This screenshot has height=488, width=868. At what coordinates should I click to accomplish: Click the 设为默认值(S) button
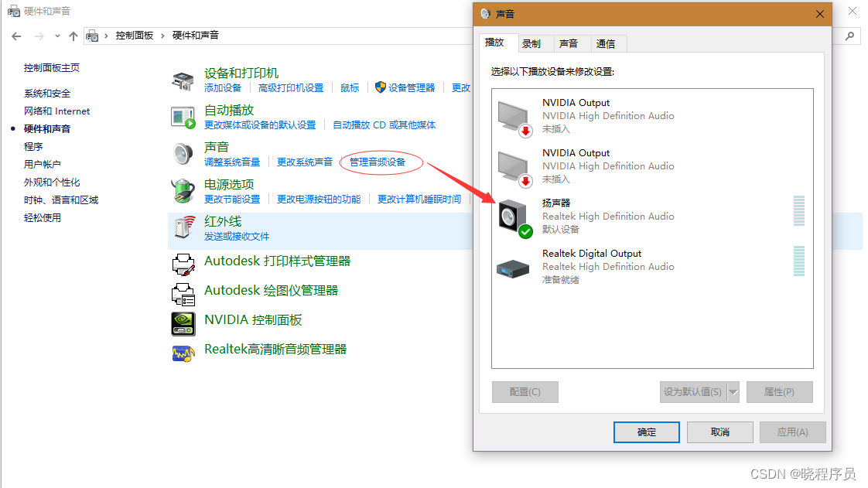(693, 392)
